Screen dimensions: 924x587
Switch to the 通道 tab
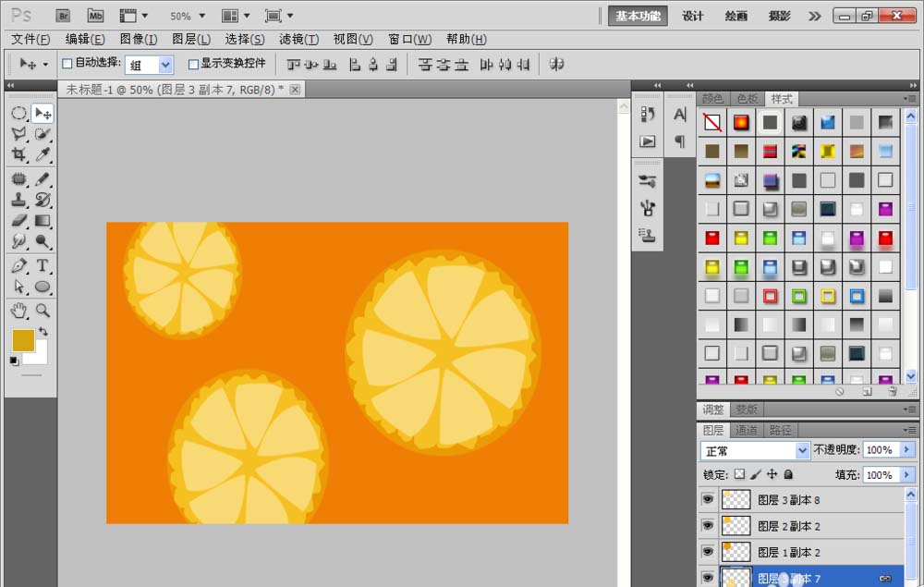pyautogui.click(x=747, y=430)
